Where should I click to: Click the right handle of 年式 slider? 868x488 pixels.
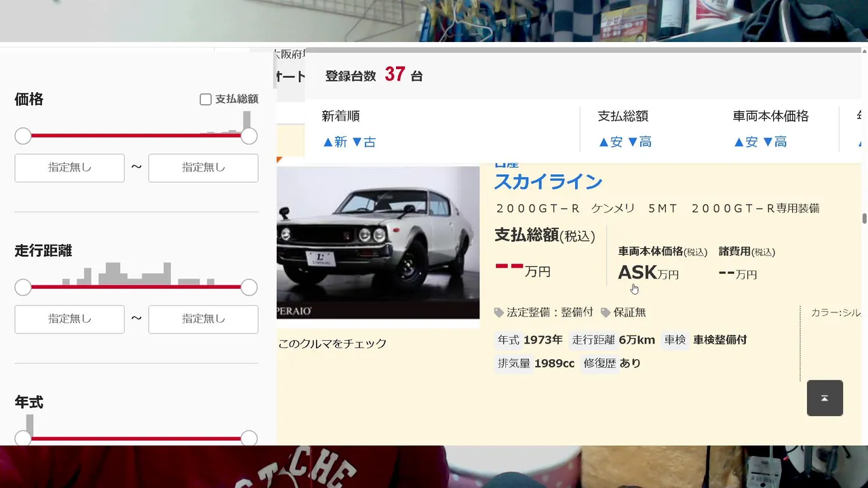coord(249,439)
